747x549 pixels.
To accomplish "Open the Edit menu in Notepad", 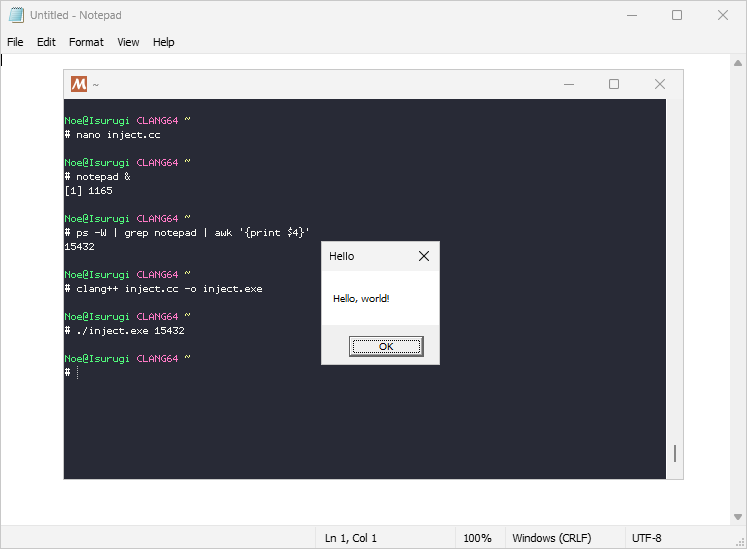I will [46, 42].
